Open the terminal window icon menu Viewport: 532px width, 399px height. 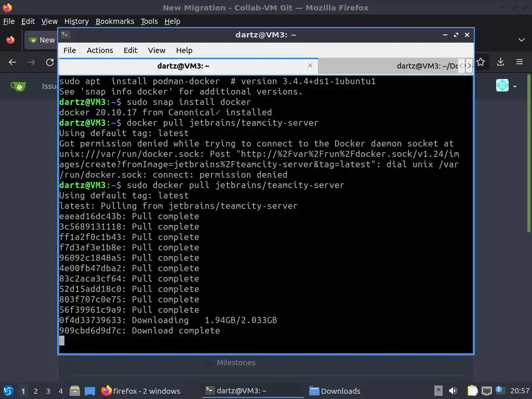[x=65, y=35]
